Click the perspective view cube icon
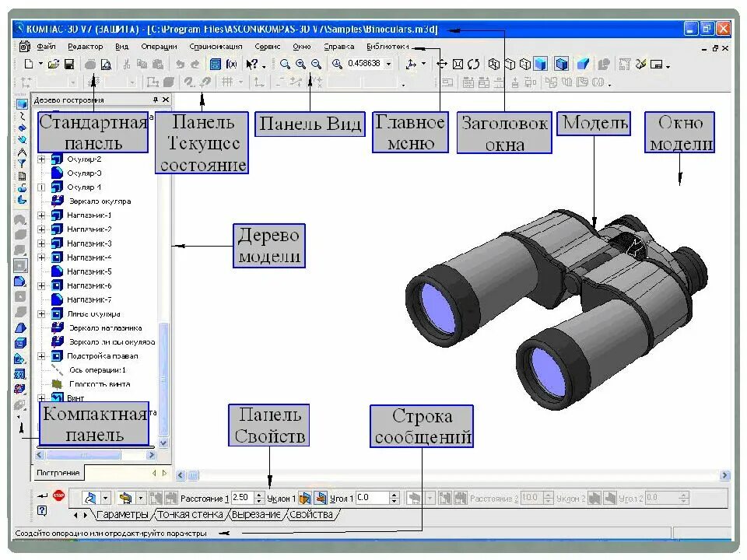 [x=583, y=64]
